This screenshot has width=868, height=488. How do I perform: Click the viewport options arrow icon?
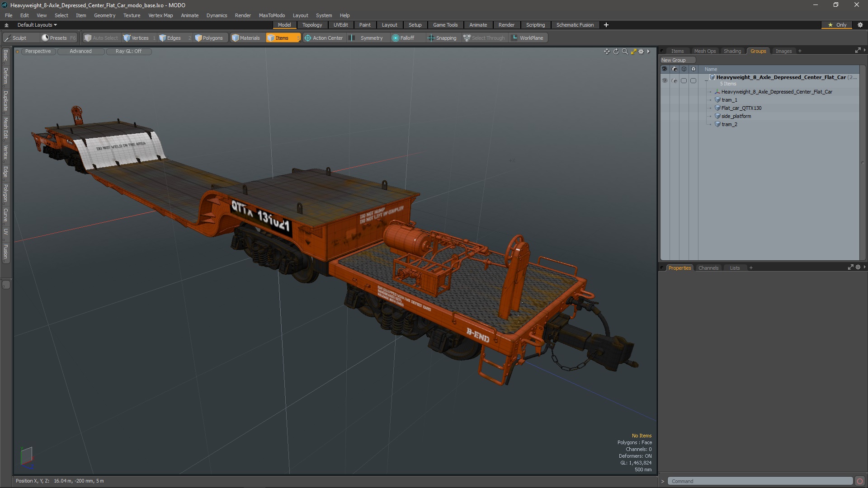(x=648, y=52)
